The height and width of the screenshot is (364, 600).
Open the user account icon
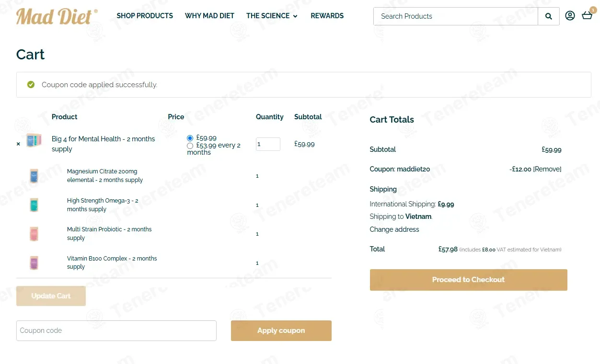[x=570, y=16]
